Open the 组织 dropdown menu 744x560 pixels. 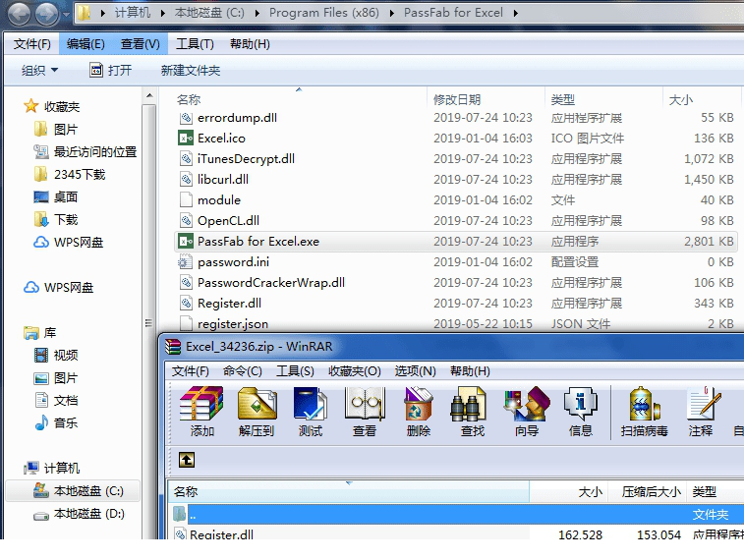click(x=40, y=71)
